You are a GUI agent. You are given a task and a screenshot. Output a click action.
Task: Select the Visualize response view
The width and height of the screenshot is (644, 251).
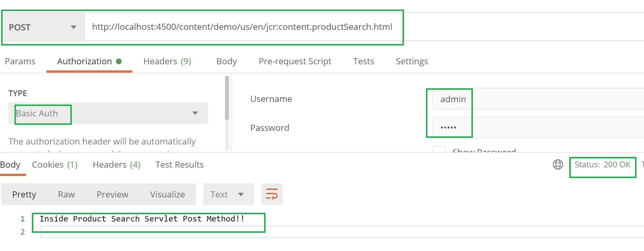coord(167,194)
